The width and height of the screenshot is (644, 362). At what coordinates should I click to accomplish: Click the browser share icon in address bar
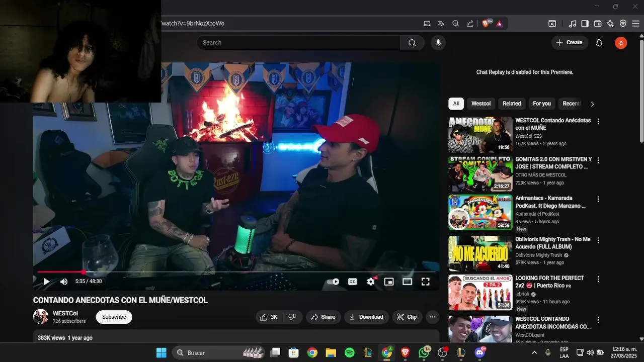pos(470,23)
